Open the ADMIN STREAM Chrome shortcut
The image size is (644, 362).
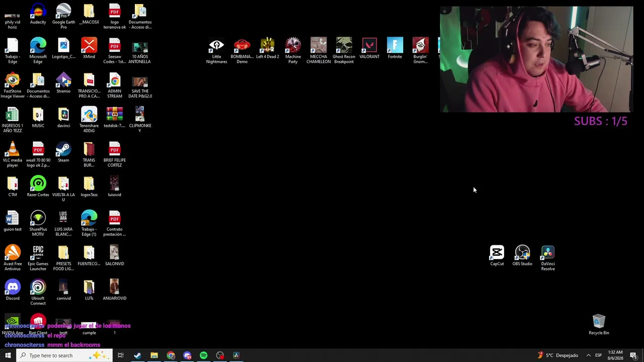tap(114, 85)
